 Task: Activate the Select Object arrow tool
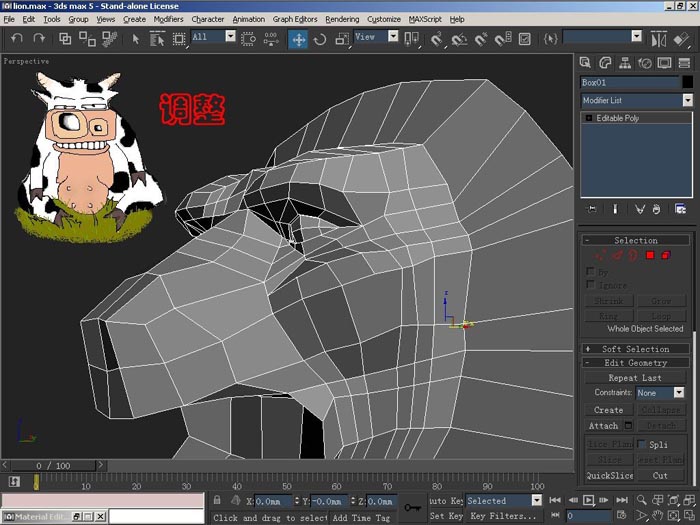coord(135,39)
